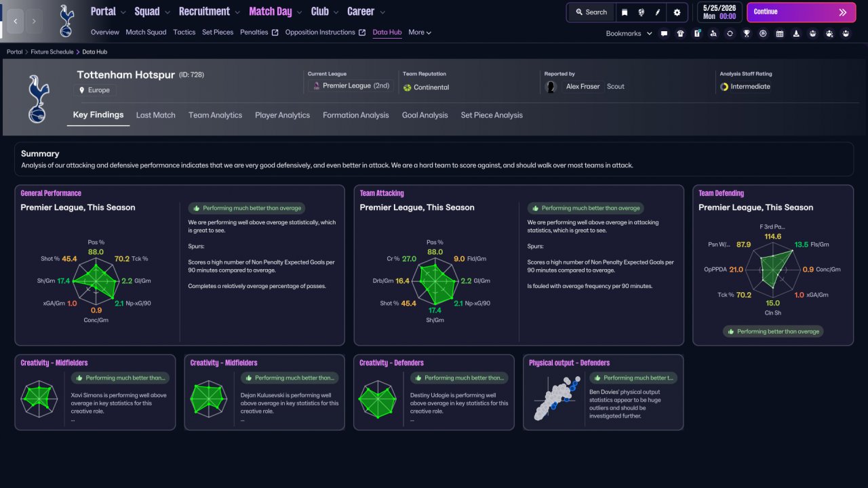Click the Fixture Schedule breadcrumb link
This screenshot has width=868, height=488.
coord(52,52)
